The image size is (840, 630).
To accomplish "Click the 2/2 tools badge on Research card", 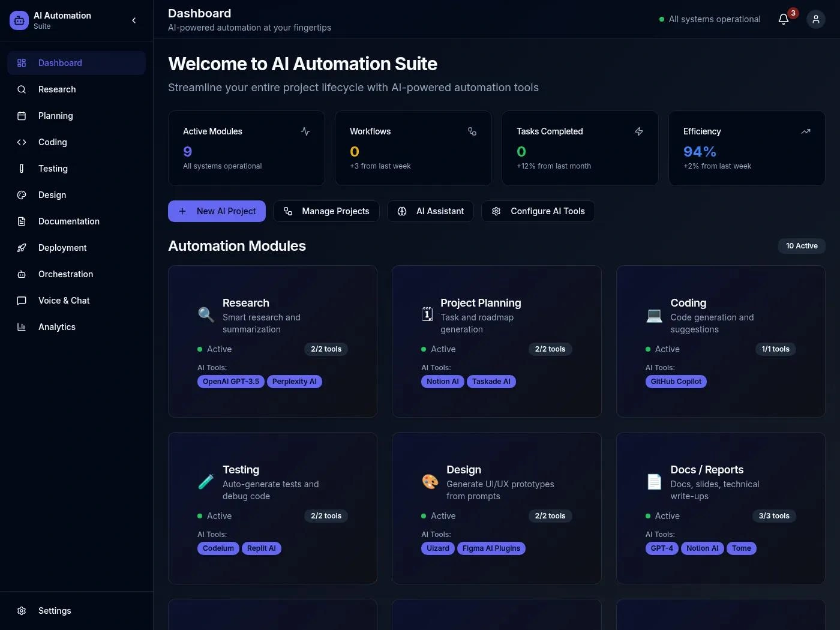I will 326,349.
